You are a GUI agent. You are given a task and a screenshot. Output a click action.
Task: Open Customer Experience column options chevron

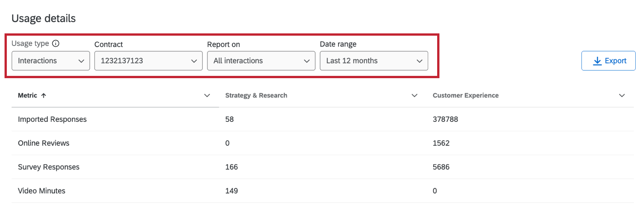point(622,96)
